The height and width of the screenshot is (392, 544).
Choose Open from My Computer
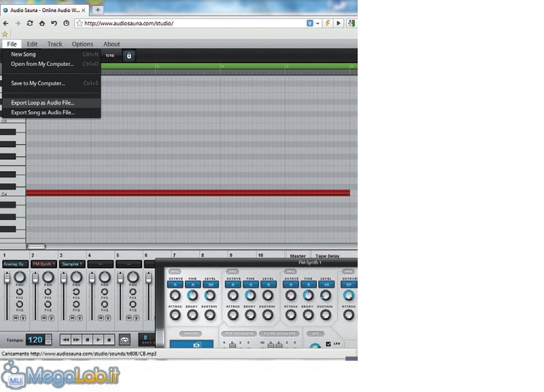(x=52, y=64)
